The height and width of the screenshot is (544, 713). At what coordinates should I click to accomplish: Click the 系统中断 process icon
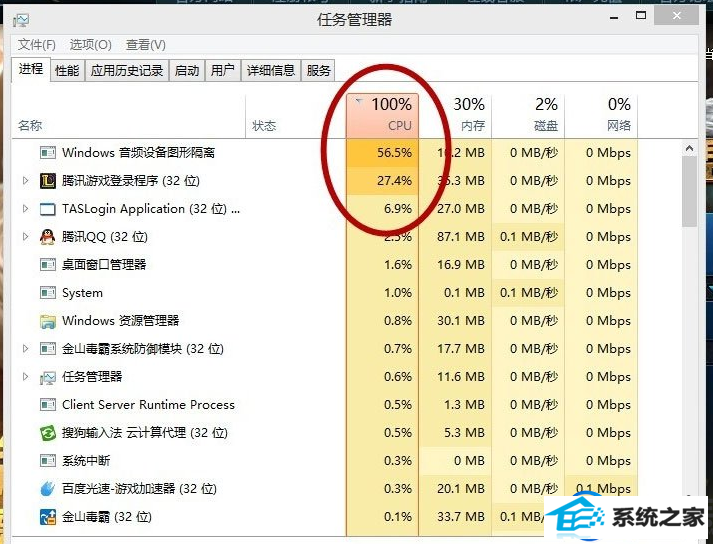tap(48, 461)
